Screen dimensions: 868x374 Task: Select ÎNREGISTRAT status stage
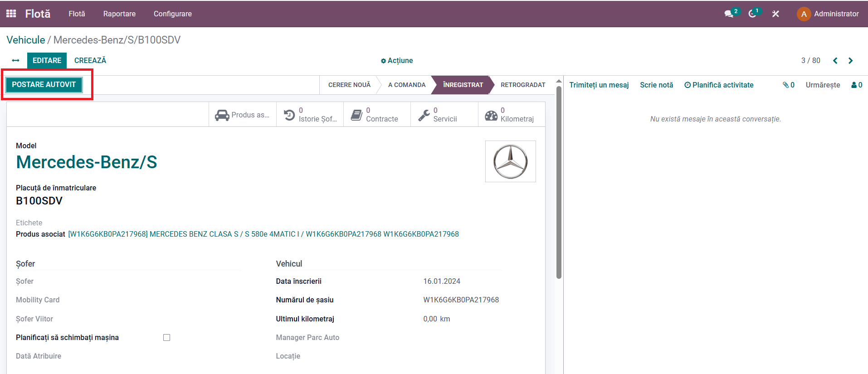[x=463, y=85]
